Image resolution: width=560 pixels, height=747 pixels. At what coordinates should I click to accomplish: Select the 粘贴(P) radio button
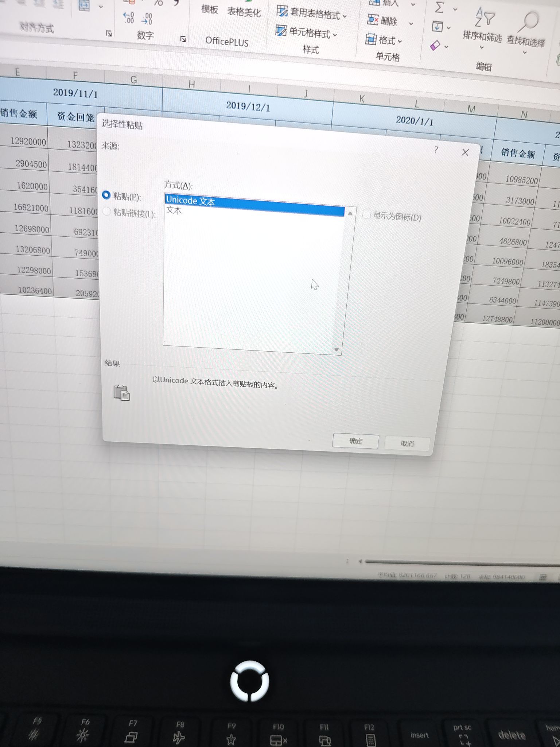click(x=106, y=195)
